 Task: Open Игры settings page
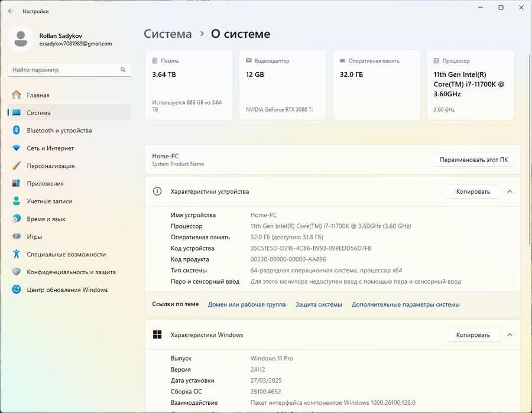[x=69, y=236]
